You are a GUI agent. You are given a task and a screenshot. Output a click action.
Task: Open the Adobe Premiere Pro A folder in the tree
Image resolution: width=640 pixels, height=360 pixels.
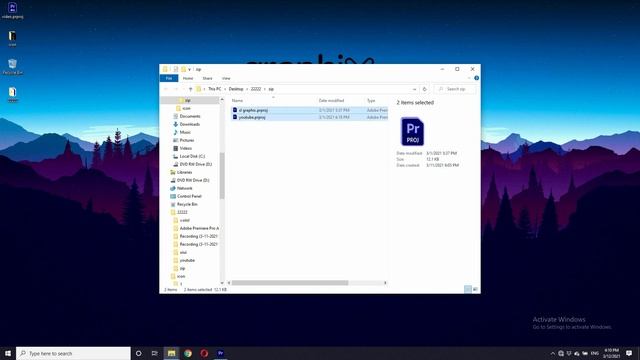[199, 228]
